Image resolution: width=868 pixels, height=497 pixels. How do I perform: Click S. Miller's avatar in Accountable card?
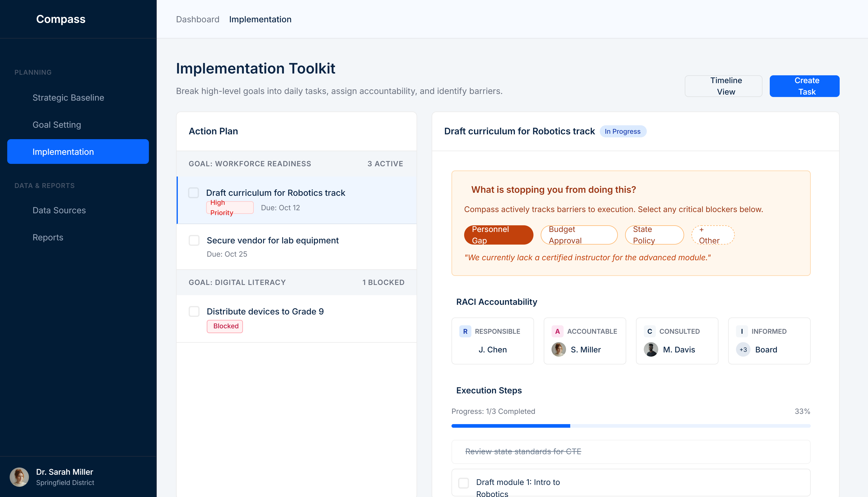coord(558,350)
